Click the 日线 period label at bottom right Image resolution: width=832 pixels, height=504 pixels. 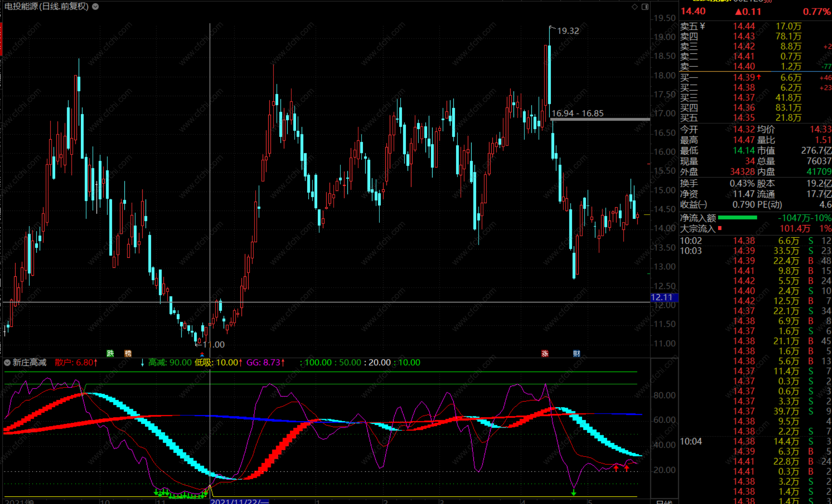[x=664, y=502]
